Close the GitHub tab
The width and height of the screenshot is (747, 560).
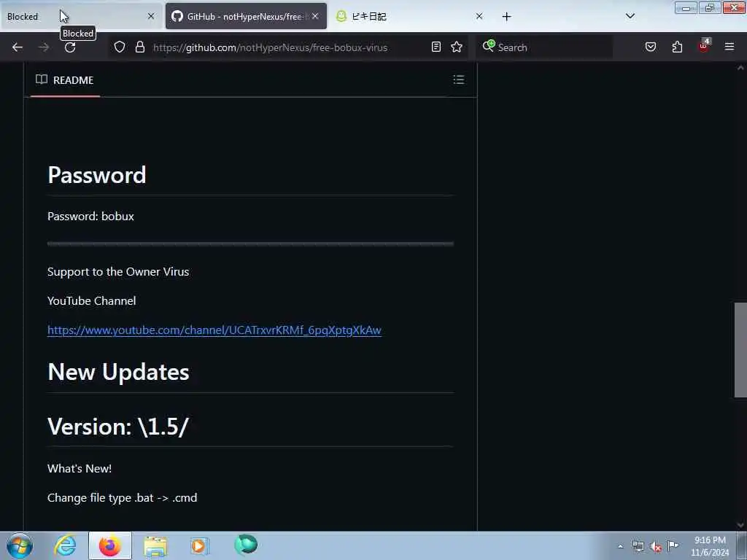coord(315,16)
